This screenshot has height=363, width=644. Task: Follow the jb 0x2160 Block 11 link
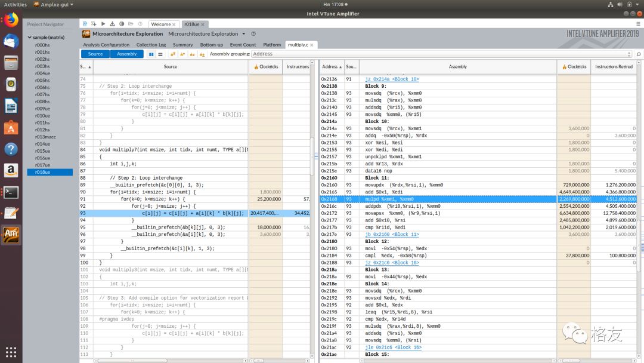392,234
